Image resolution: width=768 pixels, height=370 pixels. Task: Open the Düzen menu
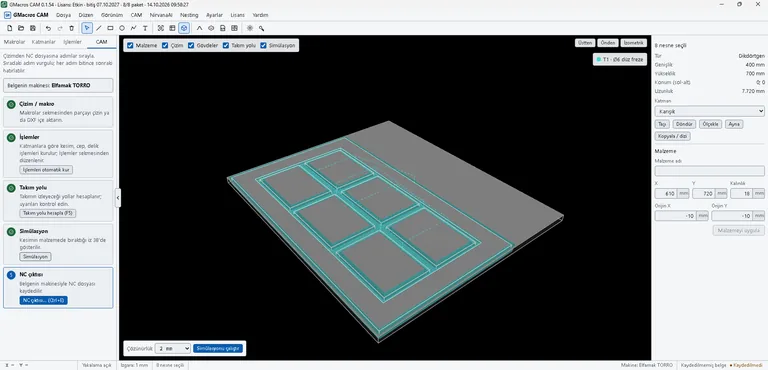tap(86, 15)
